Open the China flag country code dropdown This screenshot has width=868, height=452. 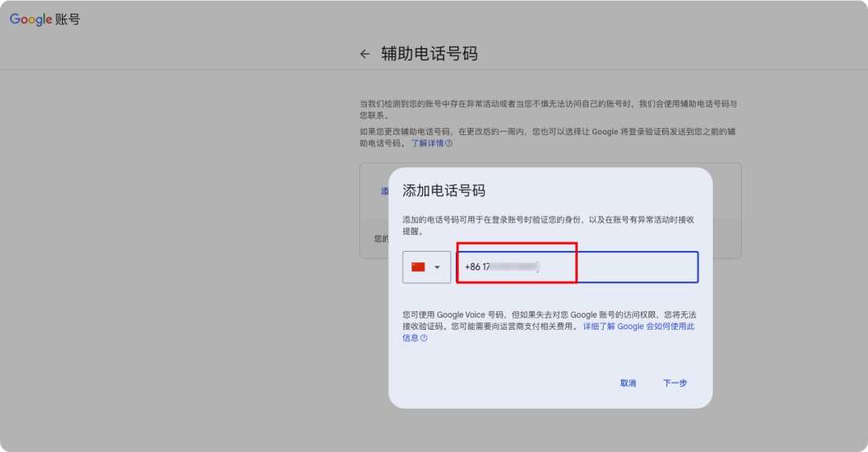point(426,267)
